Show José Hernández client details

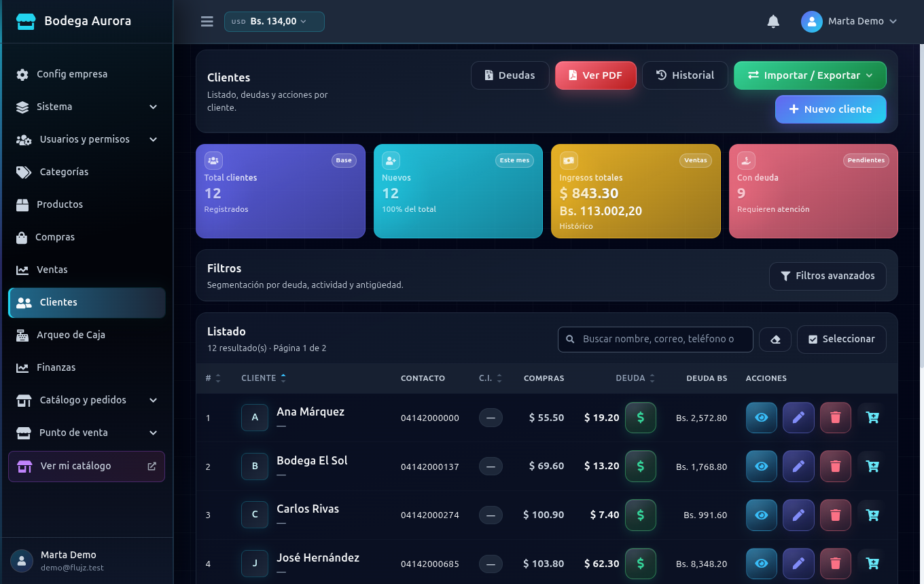click(x=762, y=564)
